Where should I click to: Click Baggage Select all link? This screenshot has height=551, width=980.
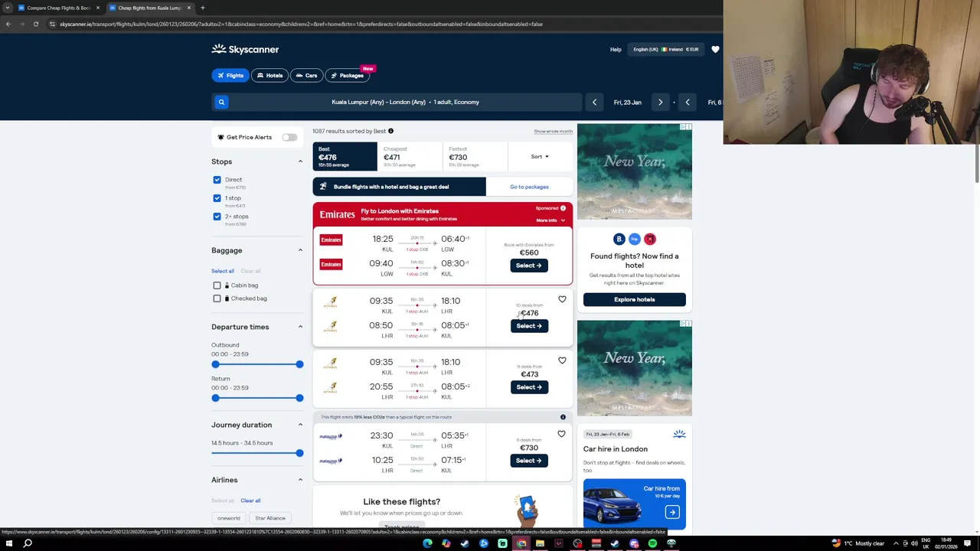(x=223, y=271)
